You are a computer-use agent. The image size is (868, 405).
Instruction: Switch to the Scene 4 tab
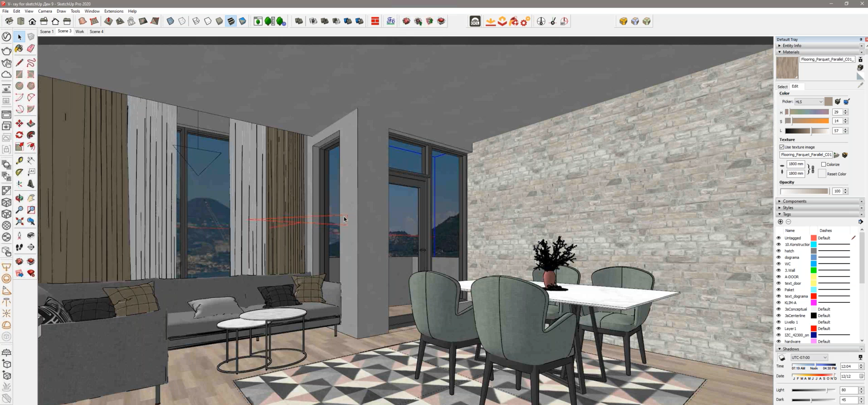coord(96,32)
